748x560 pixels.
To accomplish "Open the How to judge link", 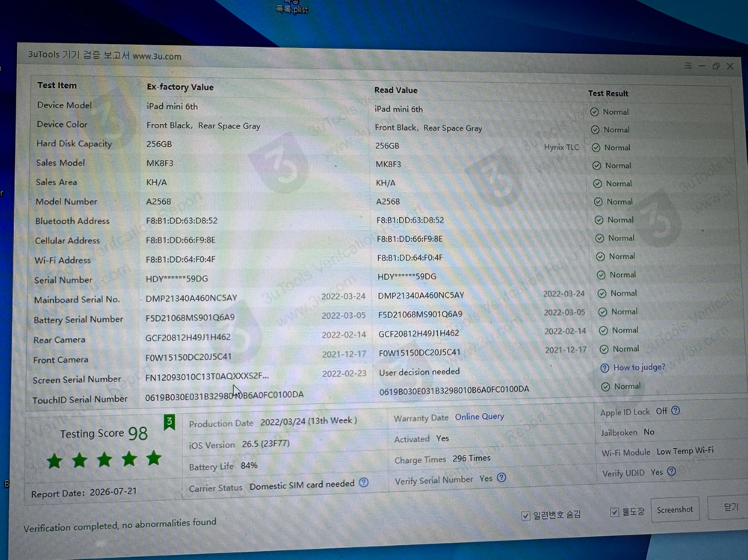I will click(x=639, y=367).
